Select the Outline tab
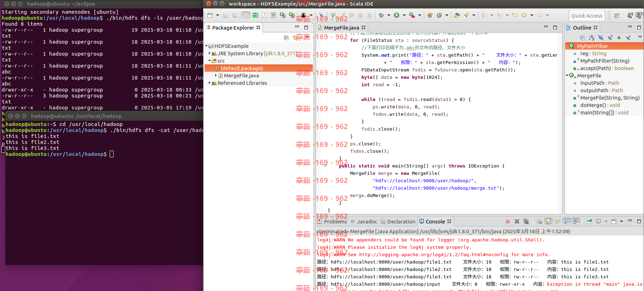Image resolution: width=644 pixels, height=291 pixels. pyautogui.click(x=582, y=28)
